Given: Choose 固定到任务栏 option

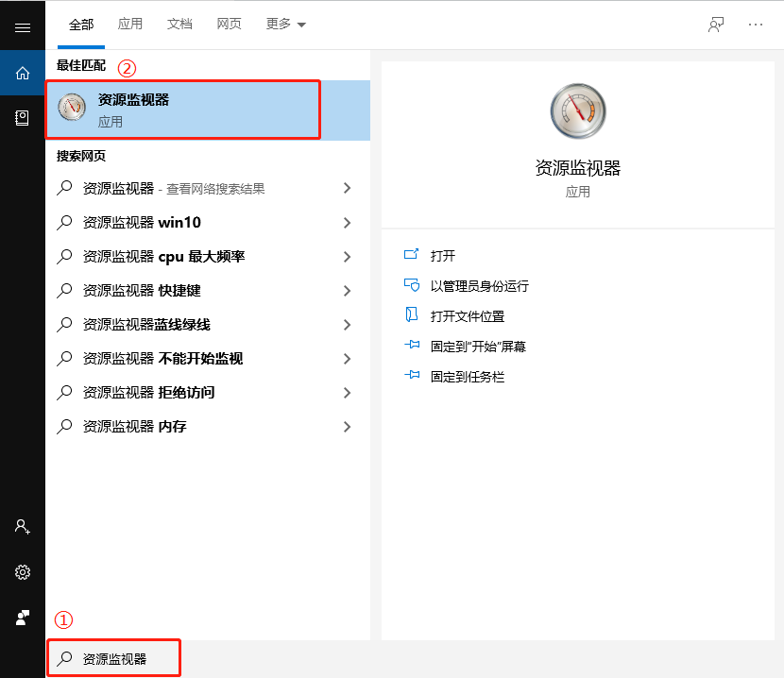Looking at the screenshot, I should point(467,377).
